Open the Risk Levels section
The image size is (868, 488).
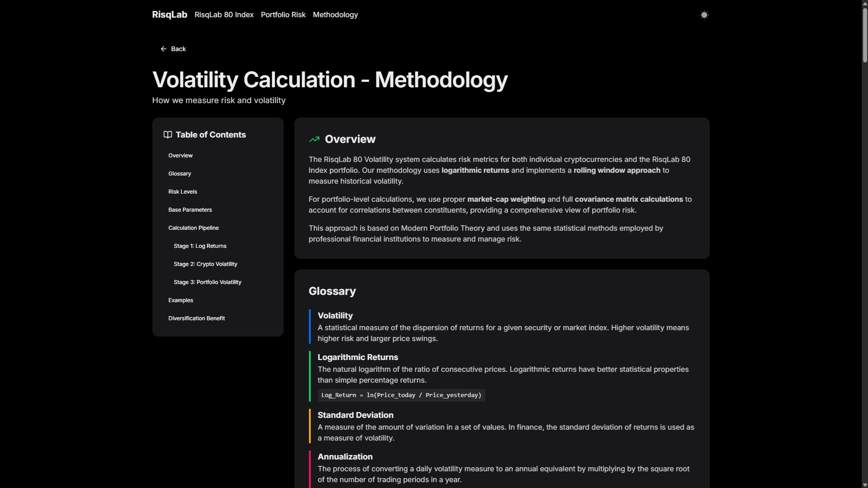coord(182,191)
